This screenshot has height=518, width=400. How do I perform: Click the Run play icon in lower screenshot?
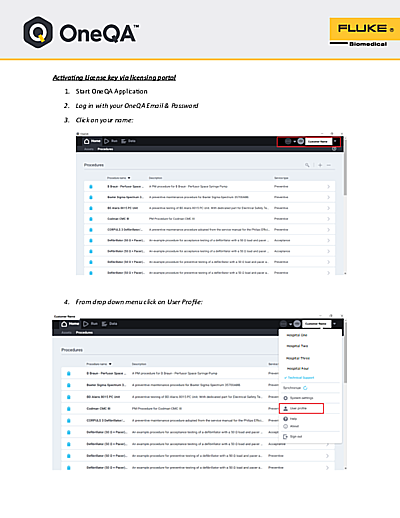(86, 324)
